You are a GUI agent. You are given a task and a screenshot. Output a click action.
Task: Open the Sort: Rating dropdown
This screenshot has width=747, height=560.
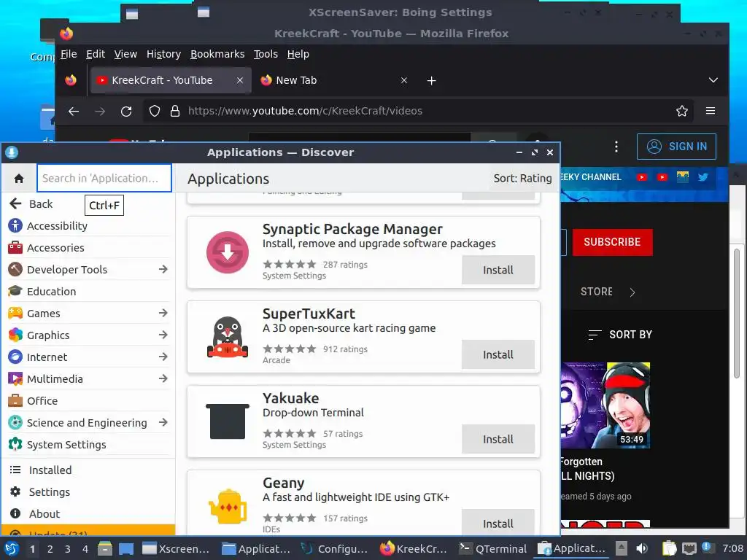[522, 179]
